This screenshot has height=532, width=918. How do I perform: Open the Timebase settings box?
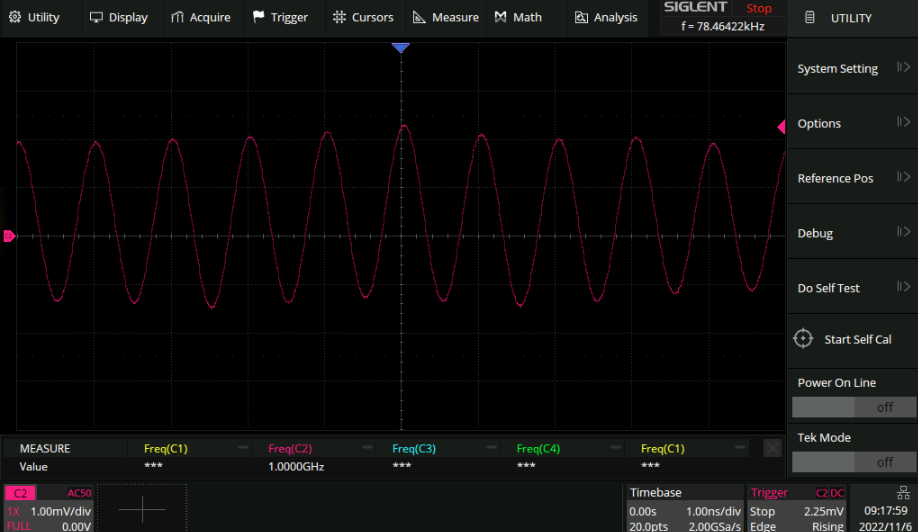point(684,508)
